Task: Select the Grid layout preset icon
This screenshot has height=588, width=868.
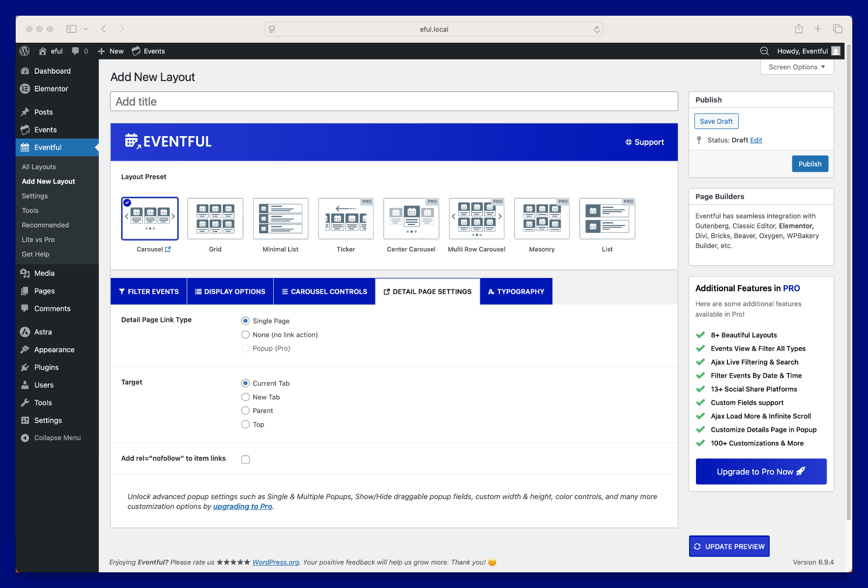Action: [215, 219]
